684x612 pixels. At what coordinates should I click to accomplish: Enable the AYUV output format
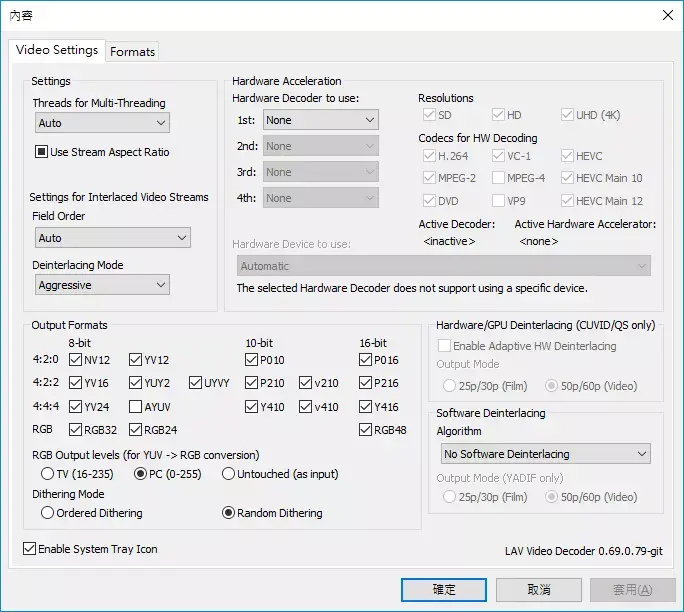(x=135, y=407)
